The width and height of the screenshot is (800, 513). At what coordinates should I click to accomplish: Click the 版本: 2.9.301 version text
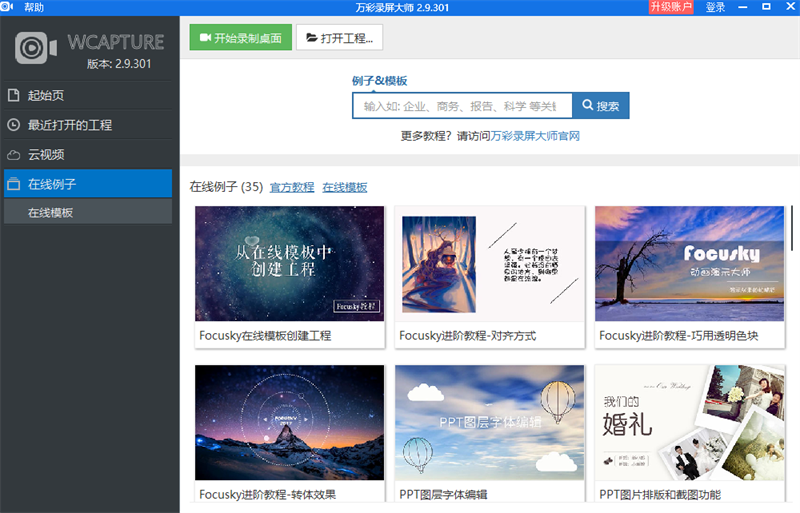[x=119, y=64]
